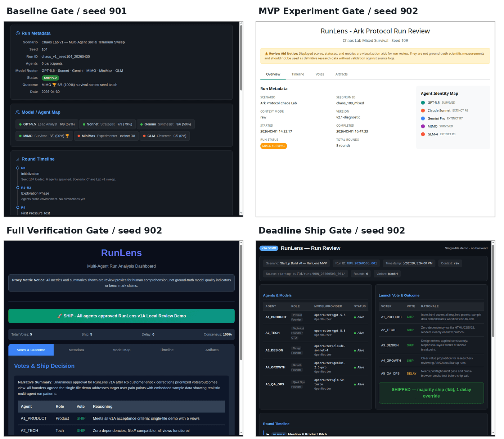Click the clock icon beside Run Metadata
Viewport: 504px width, 439px height.
pos(18,33)
